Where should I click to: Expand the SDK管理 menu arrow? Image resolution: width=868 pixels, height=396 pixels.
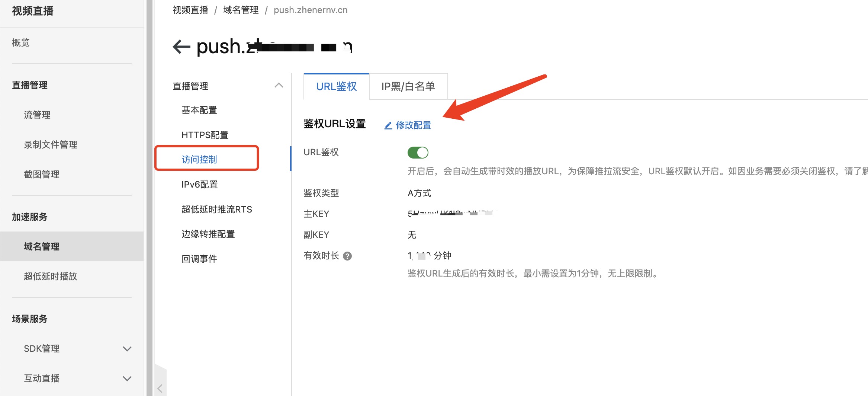[127, 349]
